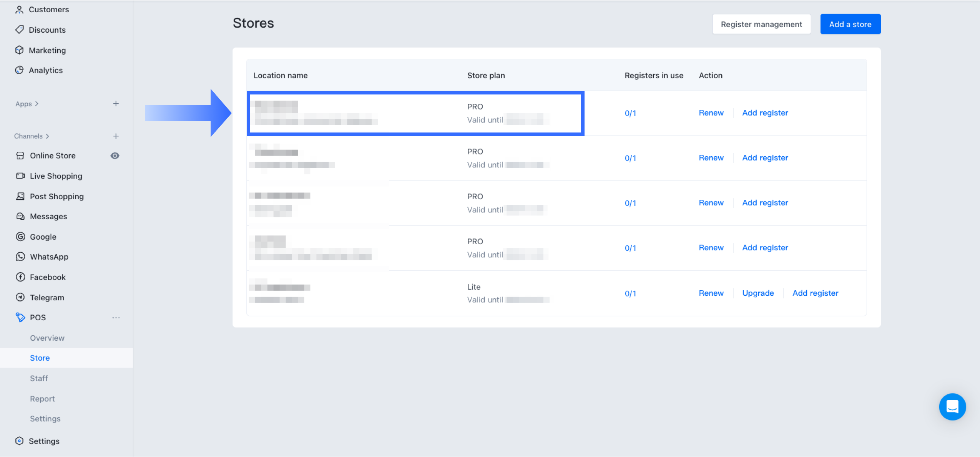The width and height of the screenshot is (980, 457).
Task: Click the Add a store button
Action: click(x=850, y=24)
